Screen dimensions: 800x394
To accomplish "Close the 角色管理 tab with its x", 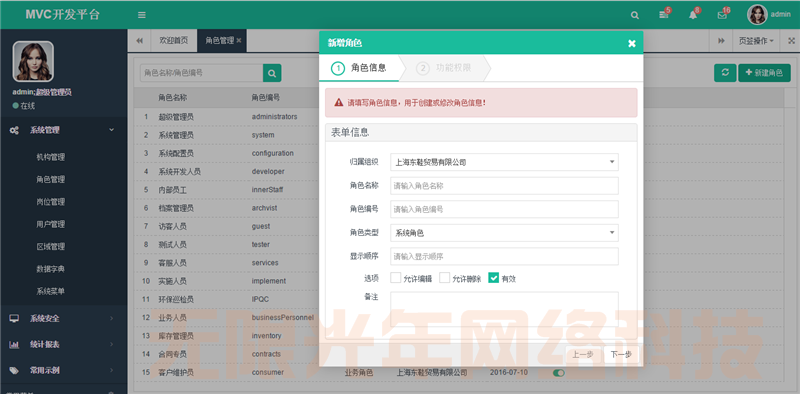I will click(239, 40).
